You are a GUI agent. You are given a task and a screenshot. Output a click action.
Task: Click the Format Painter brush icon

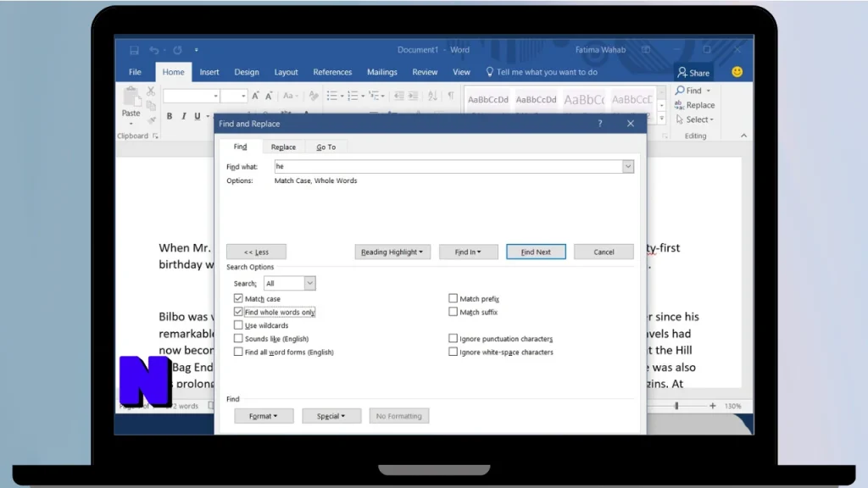coord(151,119)
